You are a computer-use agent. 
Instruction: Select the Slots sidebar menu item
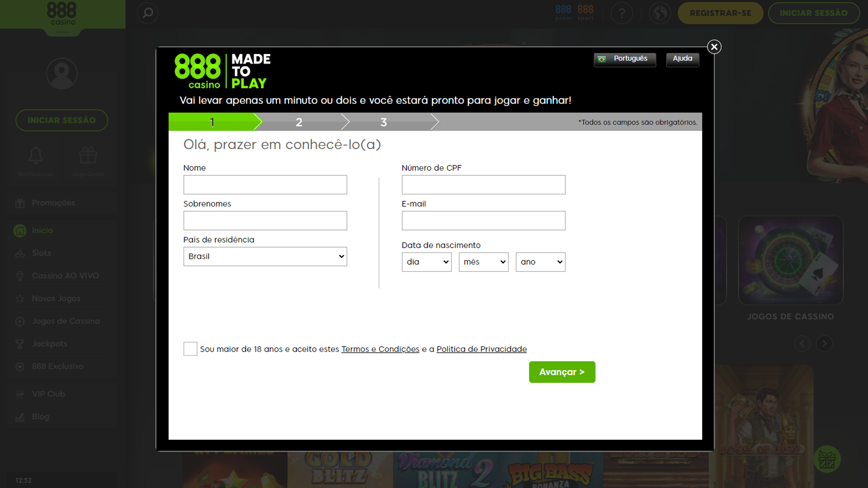pos(42,253)
